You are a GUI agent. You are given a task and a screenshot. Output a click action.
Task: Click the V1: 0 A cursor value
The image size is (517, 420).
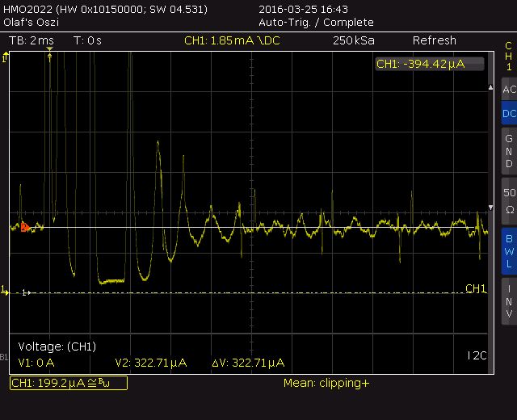click(x=36, y=363)
